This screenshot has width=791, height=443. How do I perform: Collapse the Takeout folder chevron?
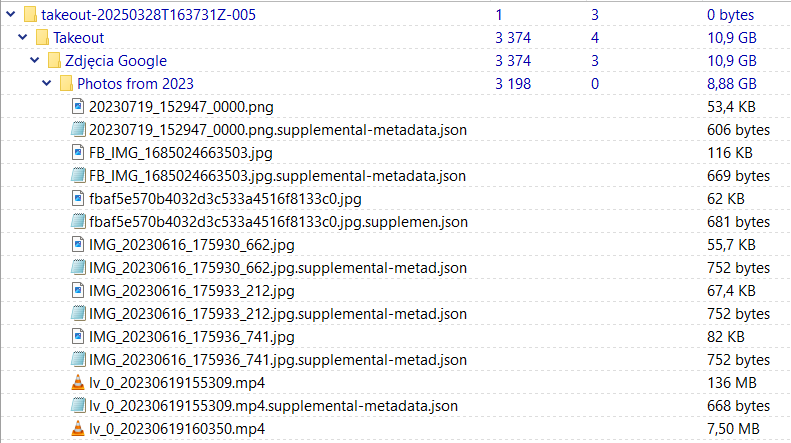pos(22,38)
